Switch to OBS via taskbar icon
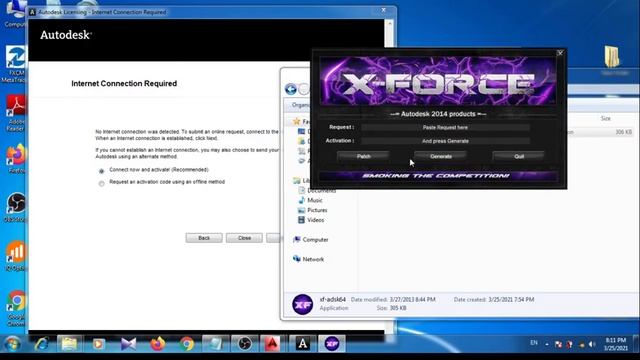The width and height of the screenshot is (640, 360). coord(244,344)
